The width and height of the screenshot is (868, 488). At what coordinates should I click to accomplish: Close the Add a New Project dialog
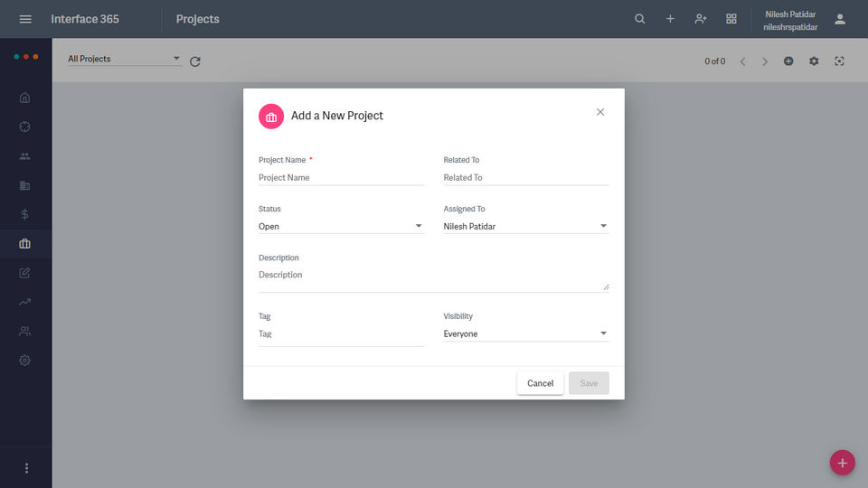[x=600, y=112]
